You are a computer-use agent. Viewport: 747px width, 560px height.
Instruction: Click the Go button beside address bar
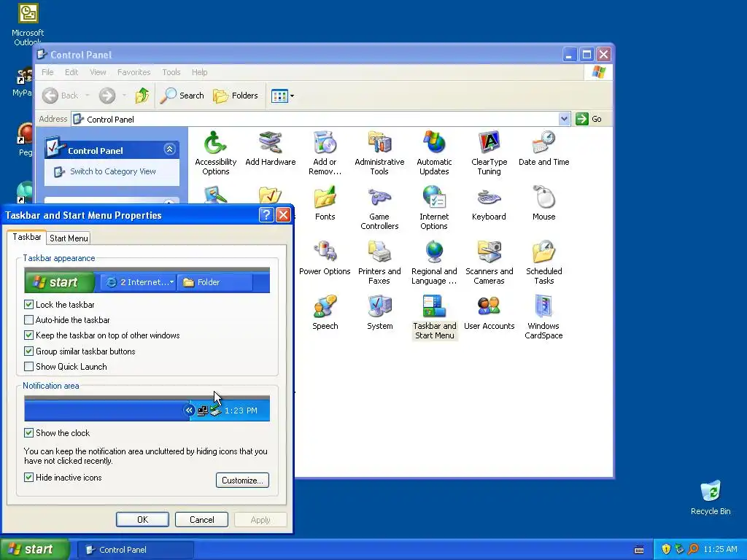589,119
